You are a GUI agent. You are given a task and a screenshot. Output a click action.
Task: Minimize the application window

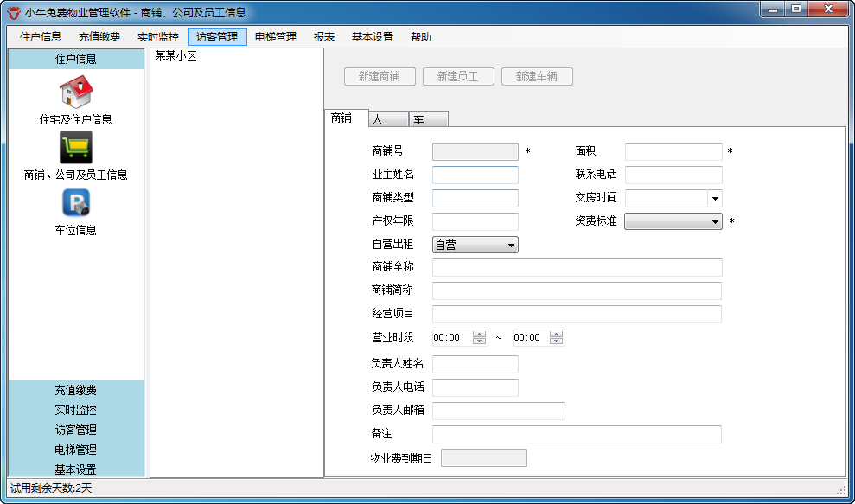(772, 10)
